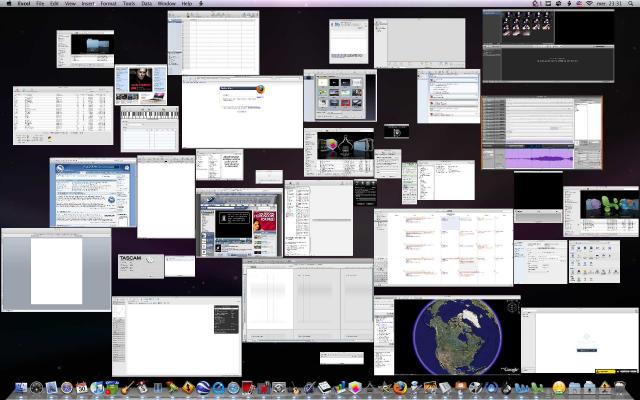Open the yellow road-sign dock icon

[x=188, y=388]
